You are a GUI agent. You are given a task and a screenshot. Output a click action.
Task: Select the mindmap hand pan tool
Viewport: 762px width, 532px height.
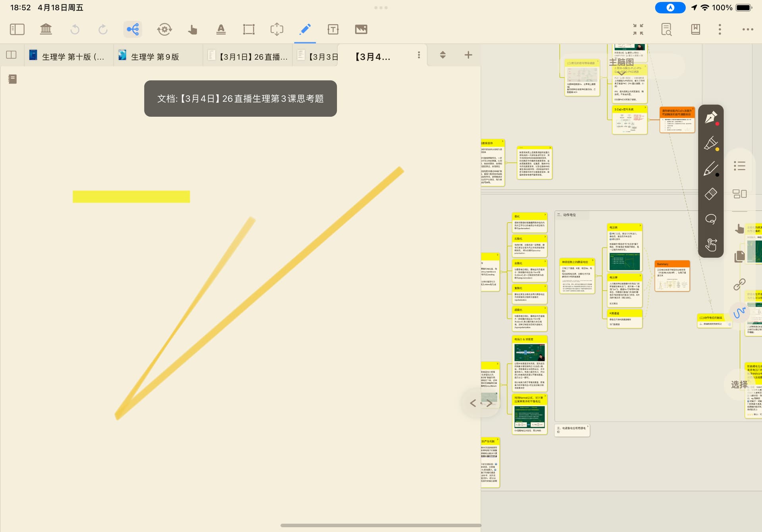(x=739, y=229)
